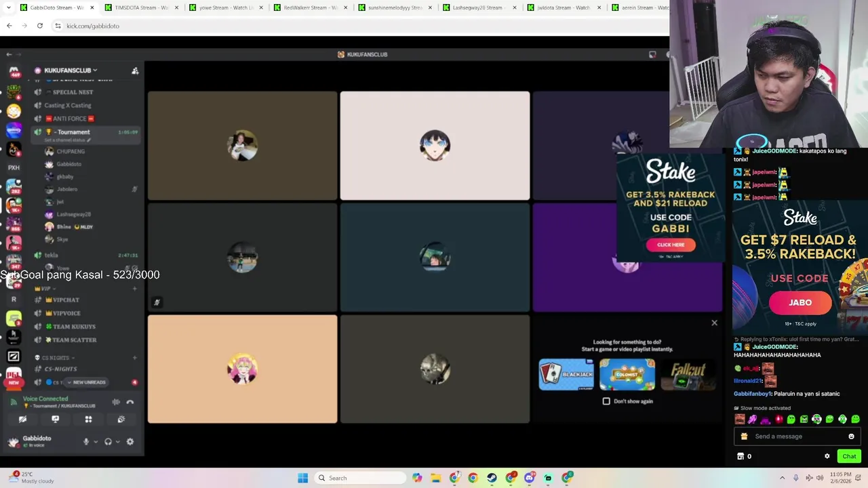This screenshot has height=488, width=868.
Task: Click the Windows taskbar Search box
Action: (359, 478)
